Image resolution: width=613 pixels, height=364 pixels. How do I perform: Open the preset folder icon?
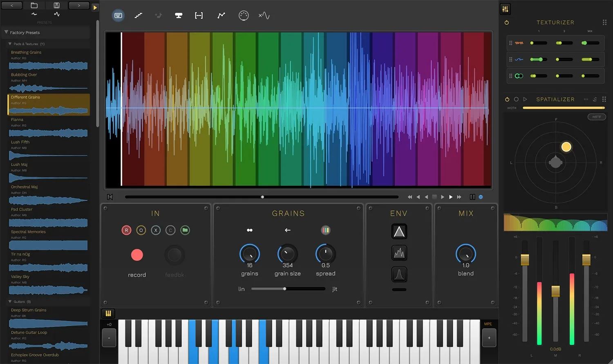(34, 5)
